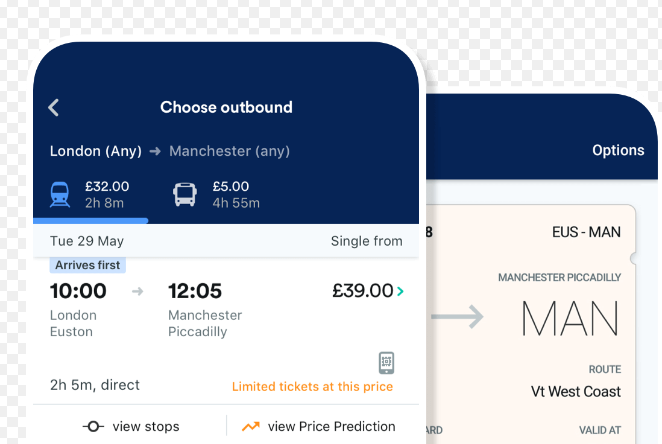Image resolution: width=662 pixels, height=444 pixels.
Task: Click the price prediction trend icon
Action: pos(251,426)
